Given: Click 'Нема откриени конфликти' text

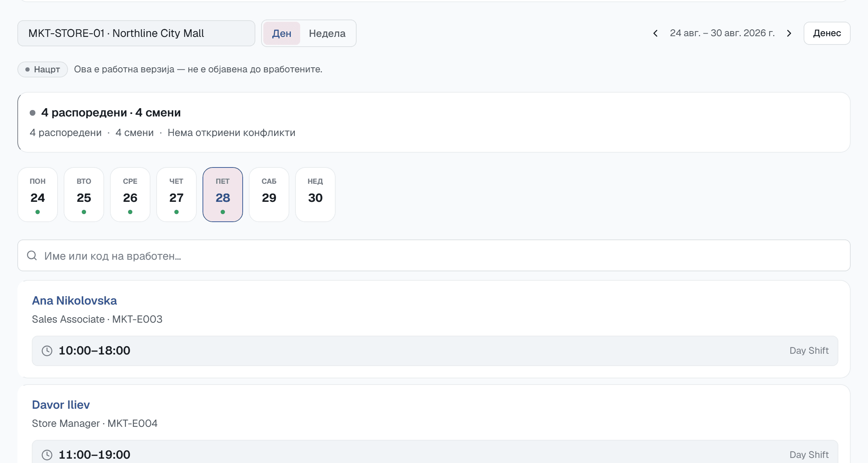Looking at the screenshot, I should coord(231,133).
